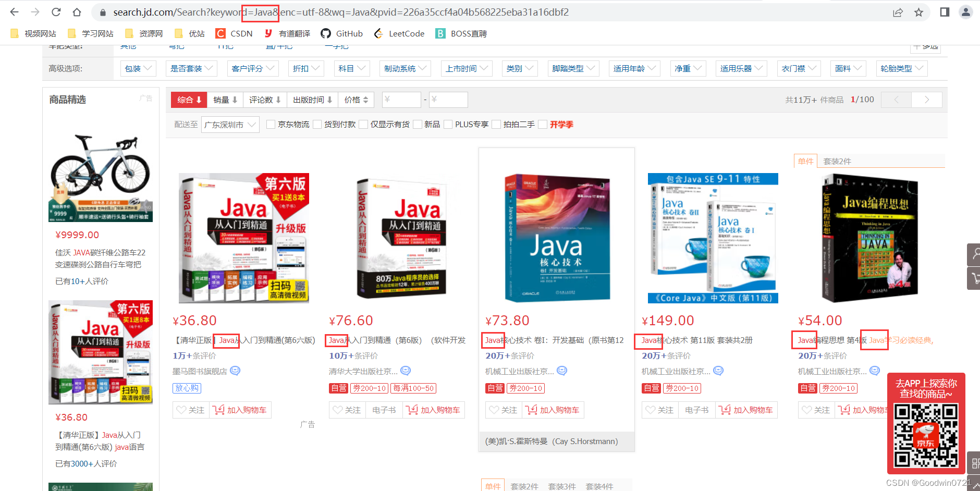Open the LeetCode bookmark
The height and width of the screenshot is (491, 980).
point(399,33)
